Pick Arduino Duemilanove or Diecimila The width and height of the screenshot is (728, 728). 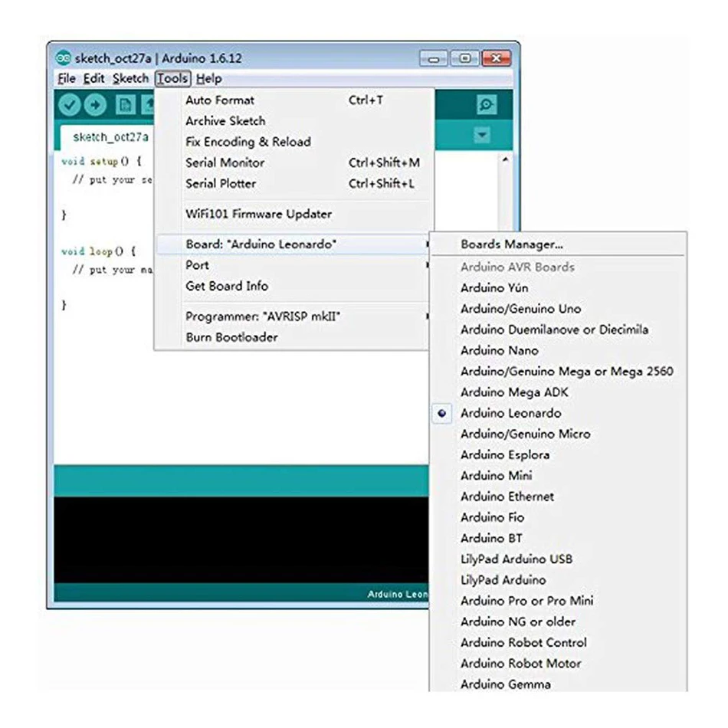click(558, 330)
